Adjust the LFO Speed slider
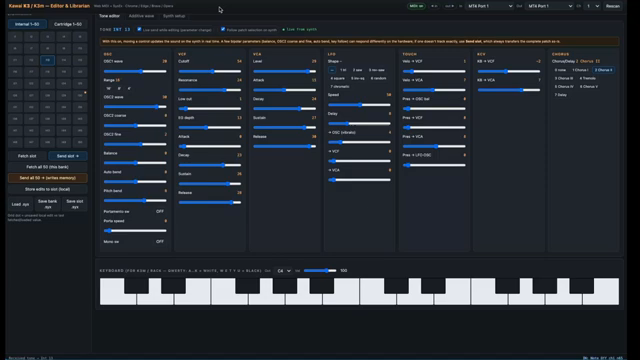The image size is (640, 360). pos(359,105)
